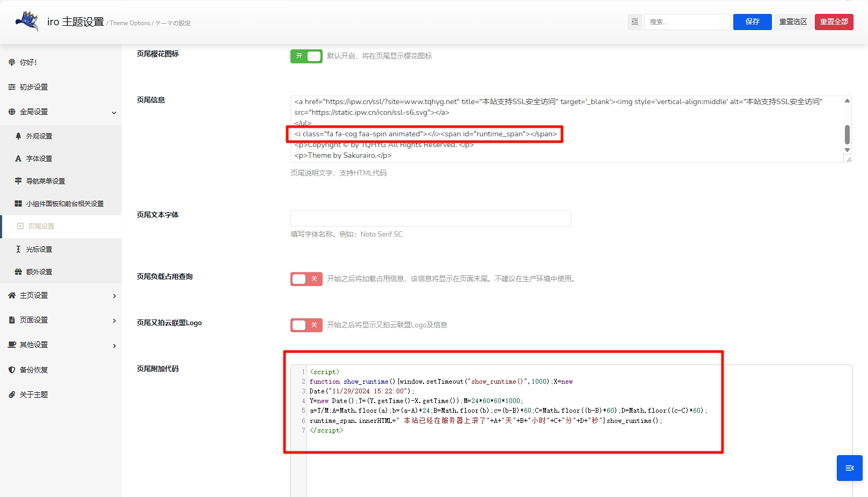Click the blue floating menu button
This screenshot has width=868, height=497.
pos(849,468)
